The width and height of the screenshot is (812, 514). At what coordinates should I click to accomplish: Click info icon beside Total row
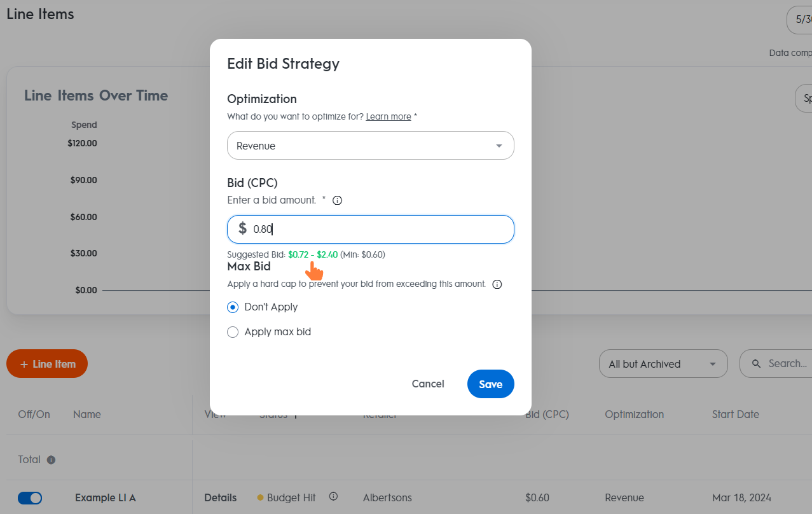(52, 460)
